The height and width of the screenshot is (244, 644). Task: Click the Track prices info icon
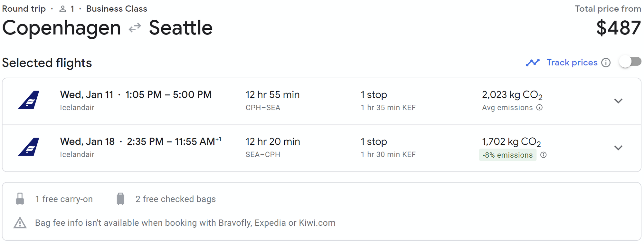point(606,63)
